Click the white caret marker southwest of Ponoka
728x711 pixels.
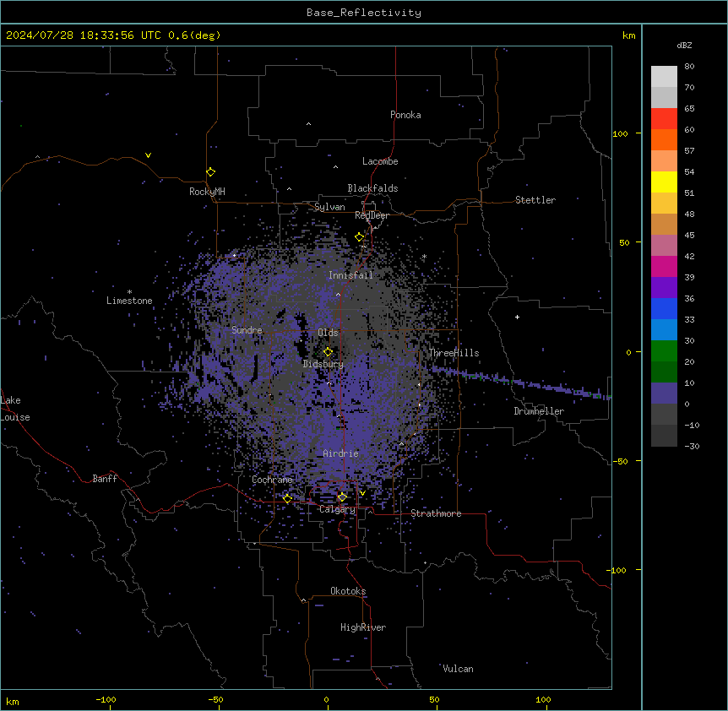point(308,124)
